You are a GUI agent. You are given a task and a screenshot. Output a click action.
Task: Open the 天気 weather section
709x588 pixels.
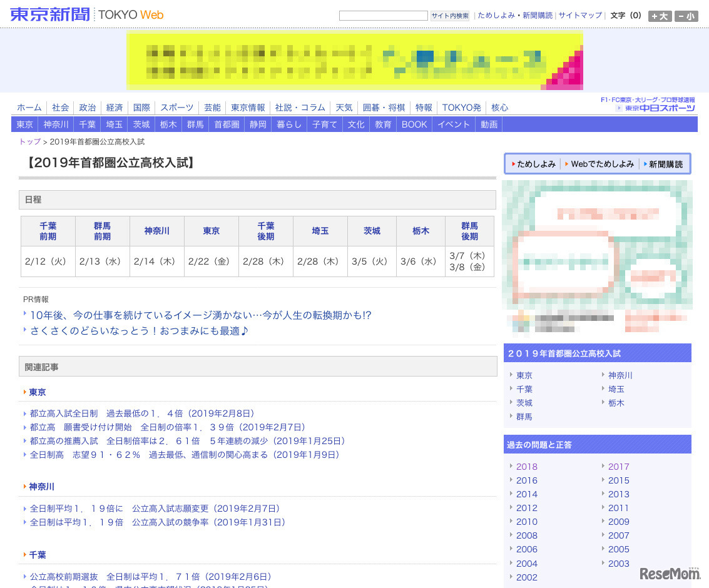(x=344, y=107)
